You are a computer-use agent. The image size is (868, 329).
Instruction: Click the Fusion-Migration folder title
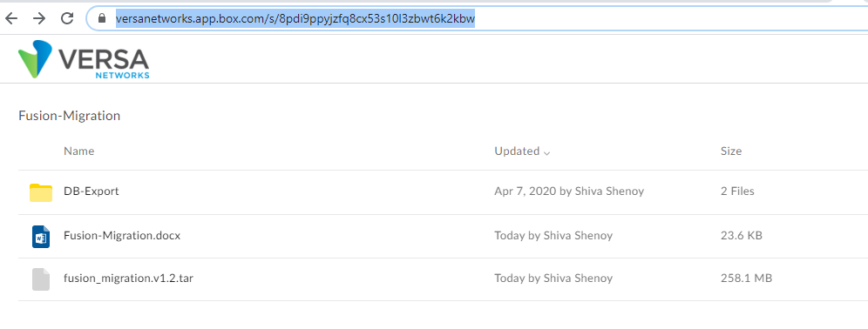point(69,116)
